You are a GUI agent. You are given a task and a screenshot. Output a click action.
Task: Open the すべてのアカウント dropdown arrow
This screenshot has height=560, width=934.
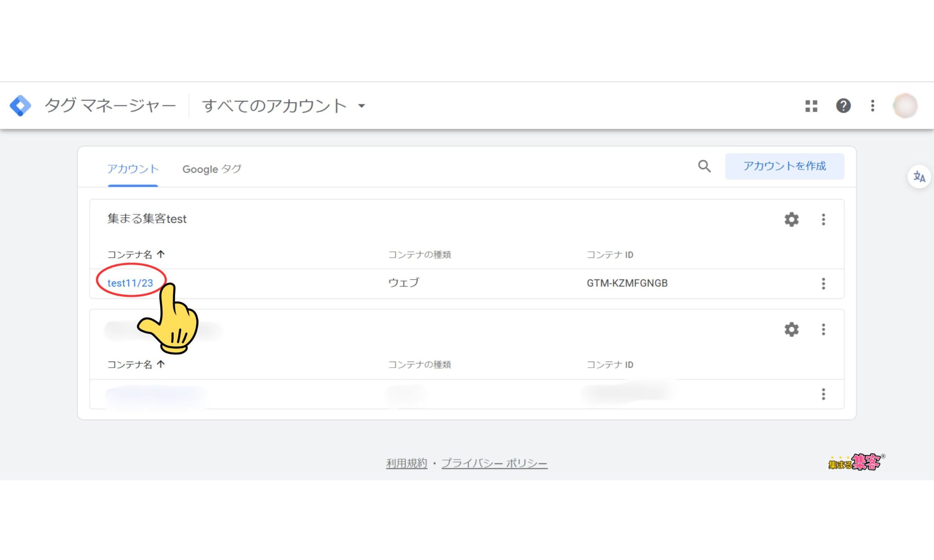362,106
